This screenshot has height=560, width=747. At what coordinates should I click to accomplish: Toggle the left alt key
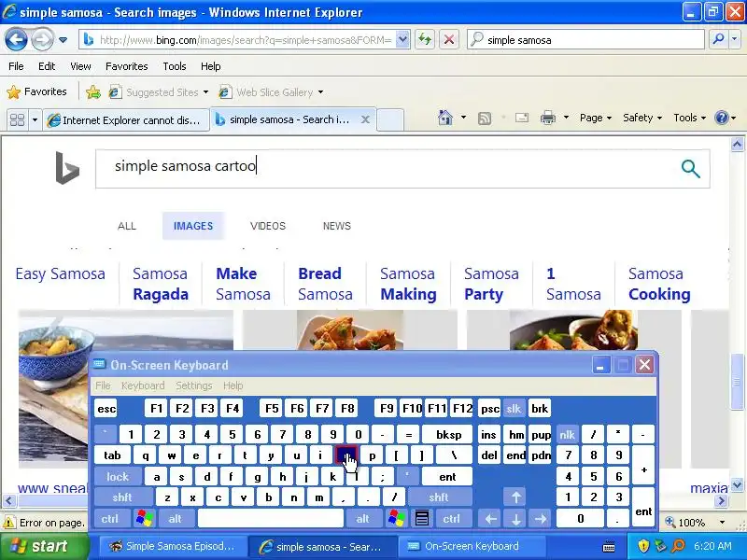pyautogui.click(x=176, y=518)
